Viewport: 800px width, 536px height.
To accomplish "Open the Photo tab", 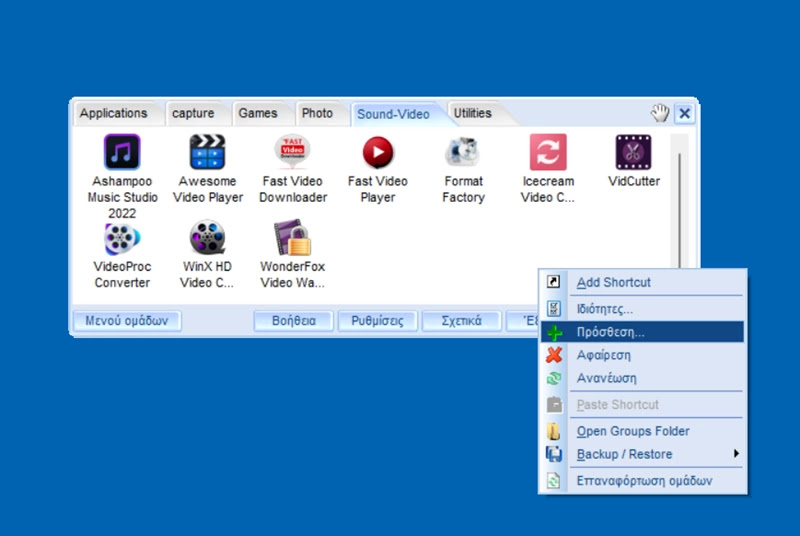I will pos(317,113).
